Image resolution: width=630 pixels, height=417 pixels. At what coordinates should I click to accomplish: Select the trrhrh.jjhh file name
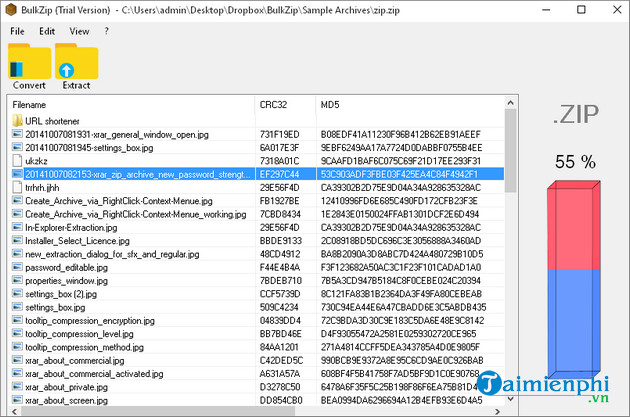click(42, 188)
